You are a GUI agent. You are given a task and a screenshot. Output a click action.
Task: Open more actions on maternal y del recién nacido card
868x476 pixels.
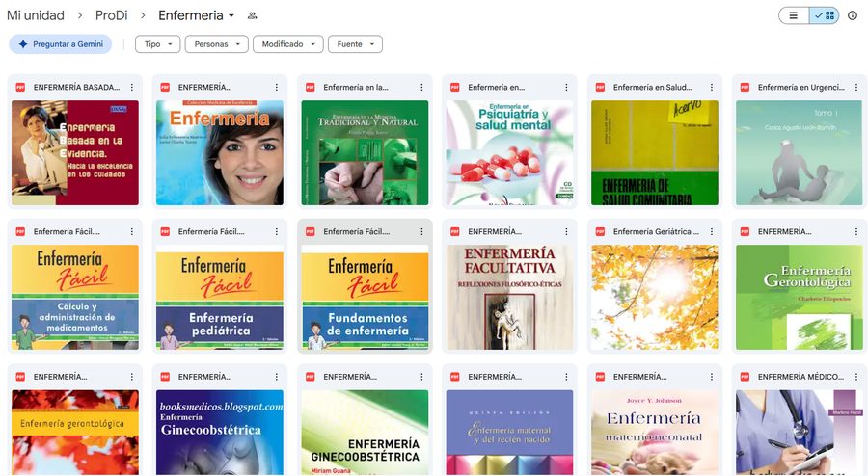pyautogui.click(x=566, y=377)
